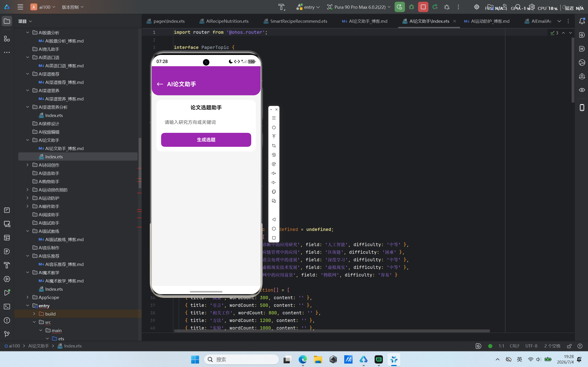Click emulator home circle button
The image size is (588, 367).
click(x=274, y=229)
